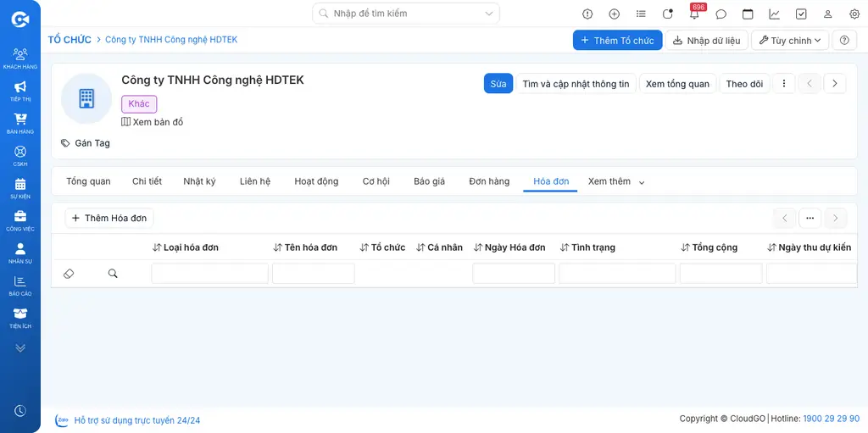
Task: Open the Xem bản đồ map link
Action: click(153, 122)
